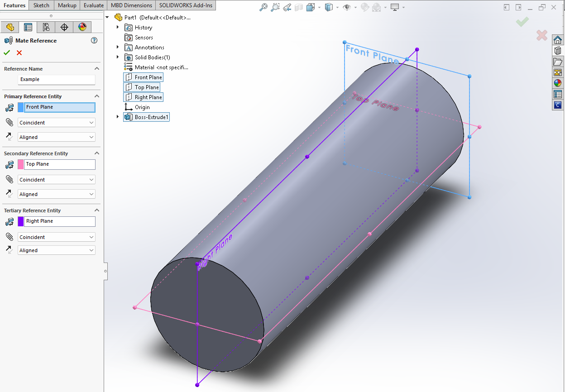
Task: Click Apply Scene icon
Action: [x=377, y=7]
